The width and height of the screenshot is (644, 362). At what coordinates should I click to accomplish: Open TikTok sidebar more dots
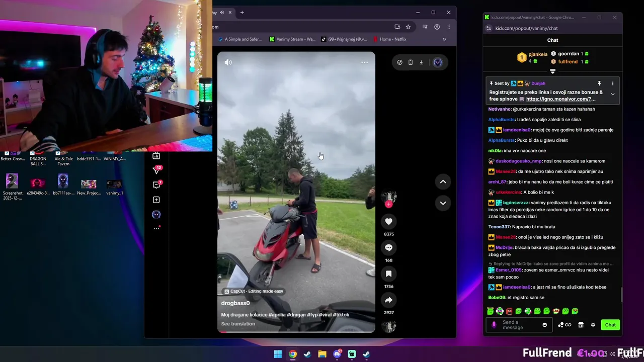156,229
